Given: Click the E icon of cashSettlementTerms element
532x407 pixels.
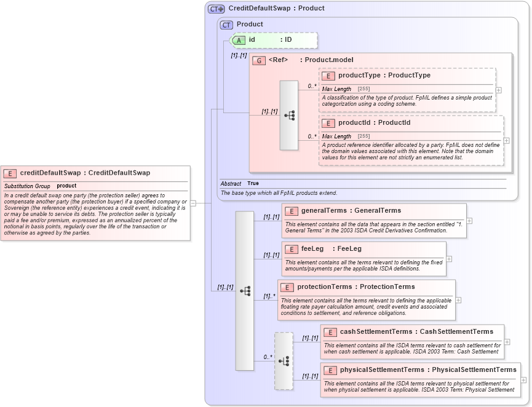Looking at the screenshot, I should click(x=330, y=333).
